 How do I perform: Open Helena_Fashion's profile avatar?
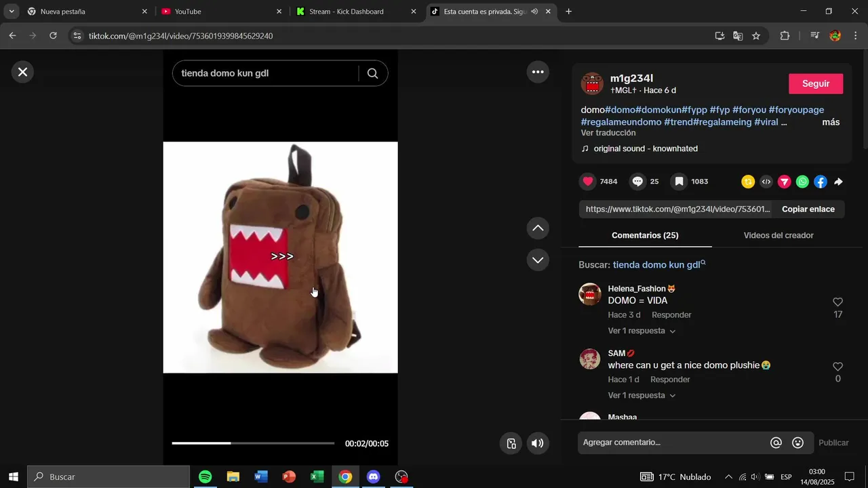coord(590,294)
